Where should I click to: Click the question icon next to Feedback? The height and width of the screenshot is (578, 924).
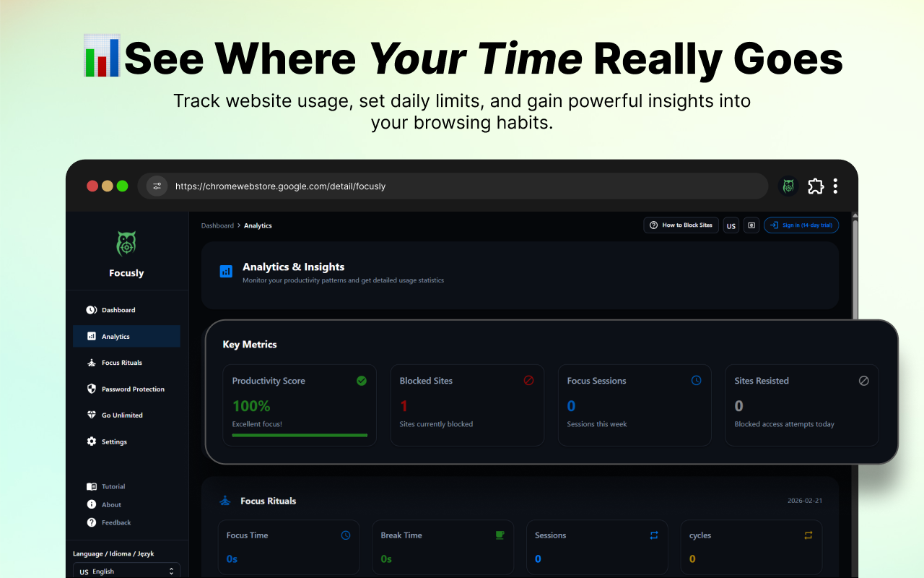click(x=92, y=522)
